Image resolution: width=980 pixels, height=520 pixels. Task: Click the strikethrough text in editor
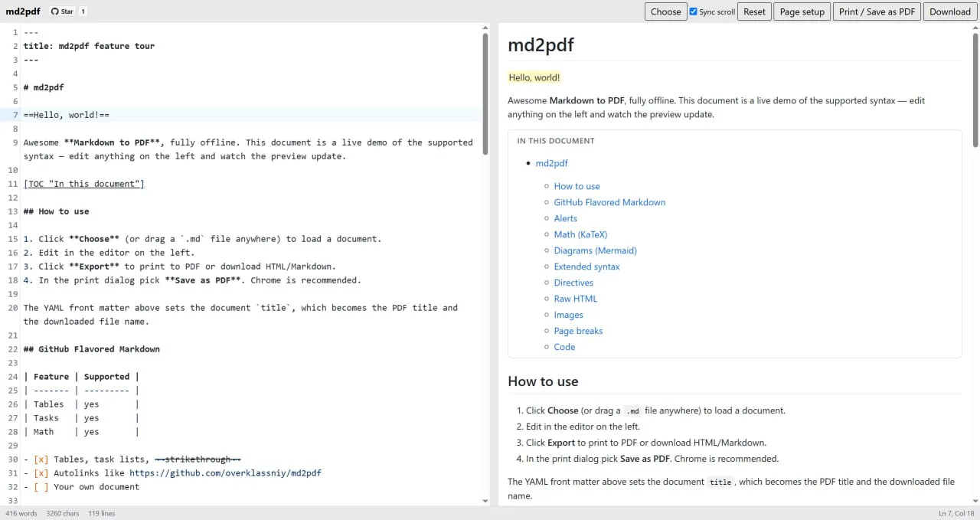[198, 459]
